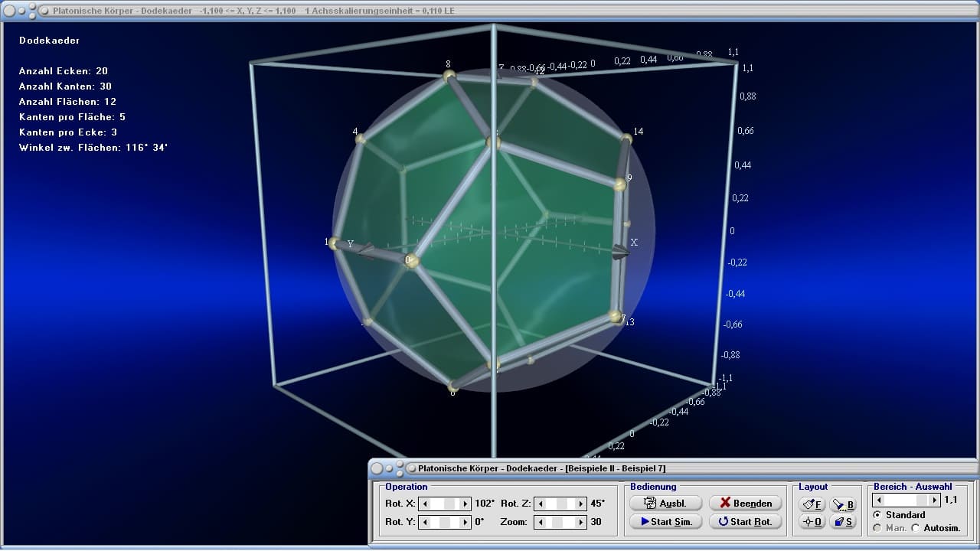Click the Y axis arrowhead
The height and width of the screenshot is (551, 980).
pyautogui.click(x=366, y=251)
